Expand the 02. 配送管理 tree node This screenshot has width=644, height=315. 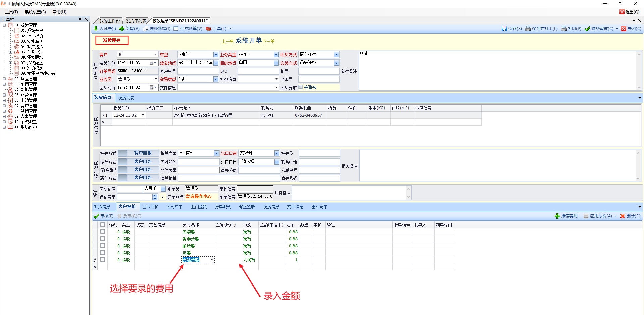click(4, 79)
